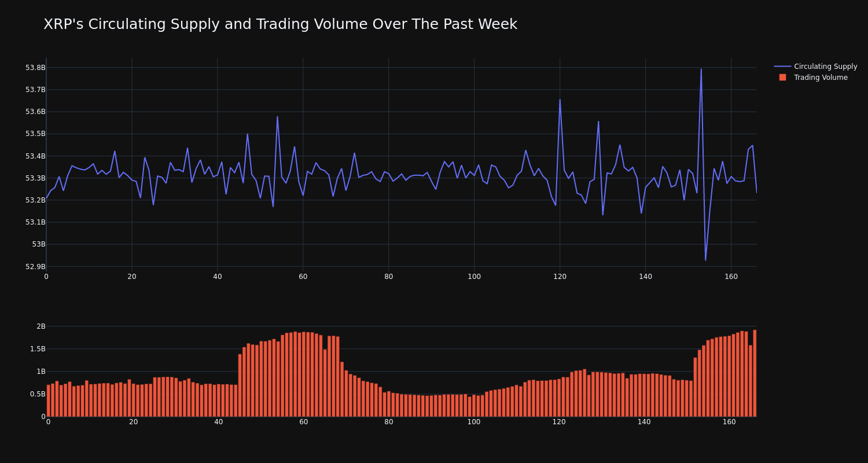Click the 53.1B y-axis label
868x463 pixels.
[35, 222]
